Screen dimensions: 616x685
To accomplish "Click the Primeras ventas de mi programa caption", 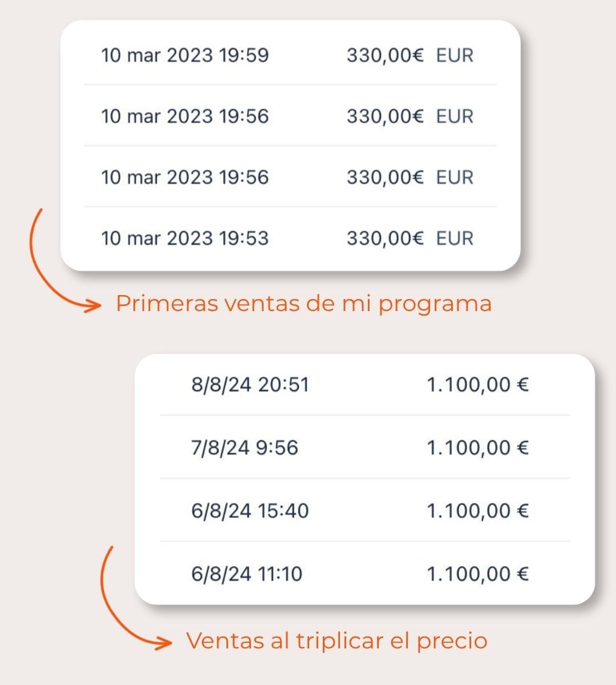I will click(x=303, y=304).
